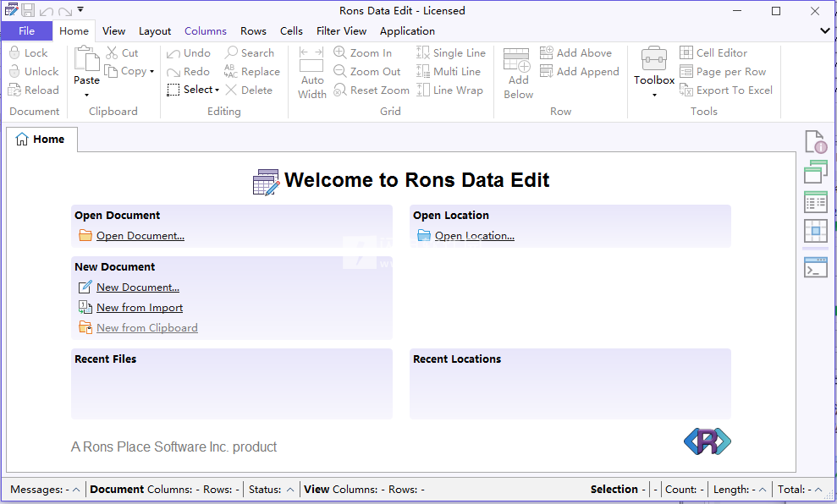Switch to the Filter View tab
This screenshot has width=837, height=504.
(341, 31)
